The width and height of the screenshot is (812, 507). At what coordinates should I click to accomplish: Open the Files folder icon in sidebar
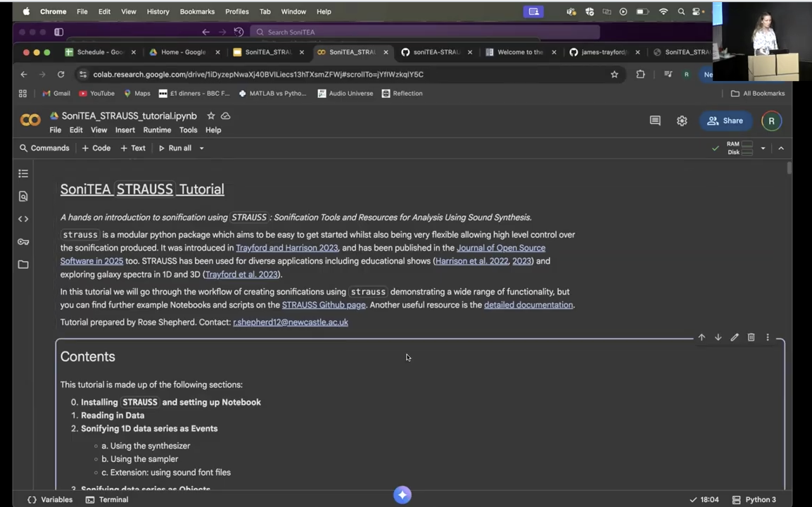(23, 265)
